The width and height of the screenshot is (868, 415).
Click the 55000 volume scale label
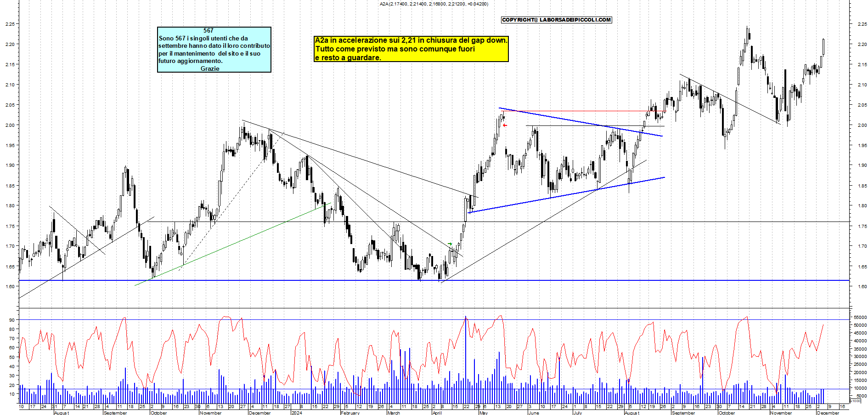pos(860,317)
